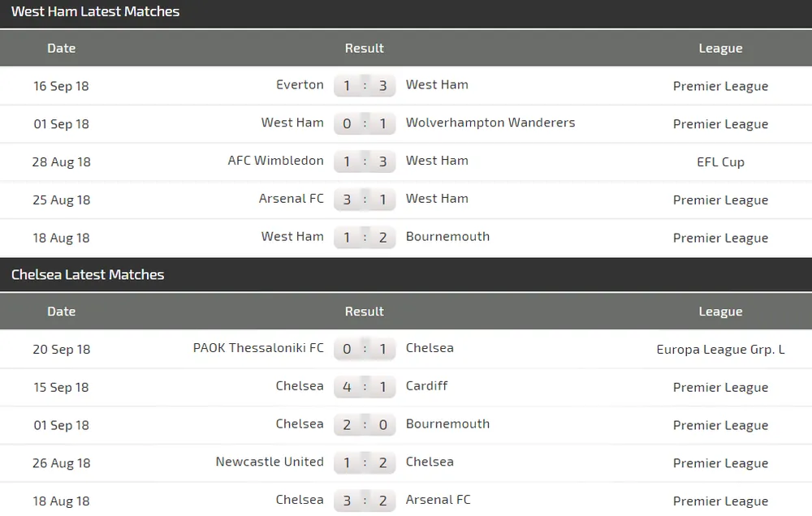
Task: Open Wolverhampton Wanderers team link
Action: [490, 123]
